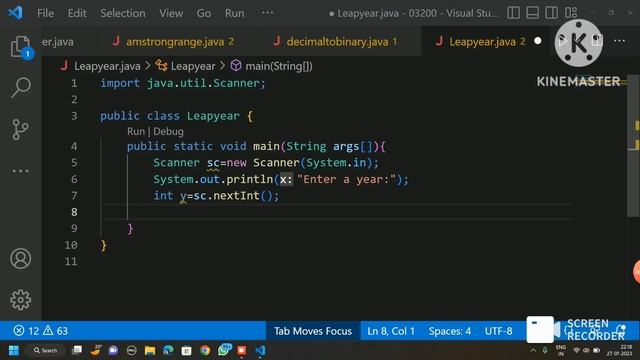640x360 pixels.
Task: Open the Customize Layout icon
Action: tap(571, 13)
